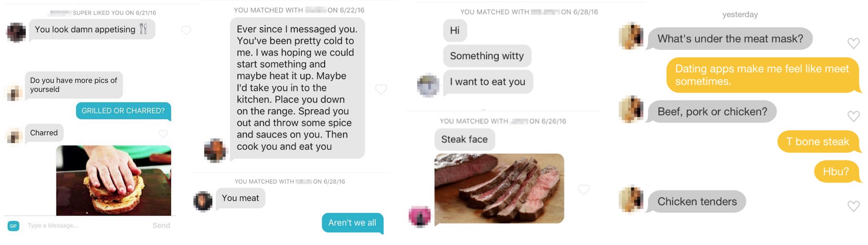868x245 pixels.
Task: Open avatar beside "I want to eat you"
Action: [428, 85]
